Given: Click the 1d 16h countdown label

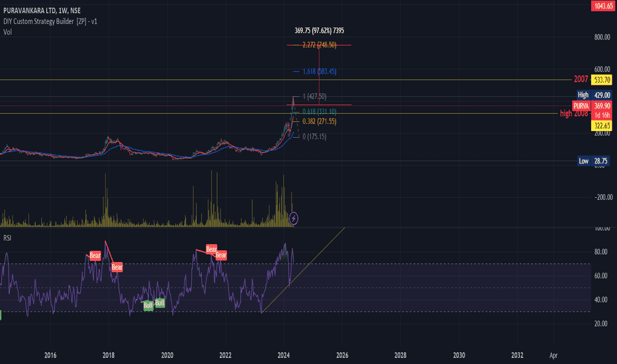Looking at the screenshot, I should click(x=602, y=115).
